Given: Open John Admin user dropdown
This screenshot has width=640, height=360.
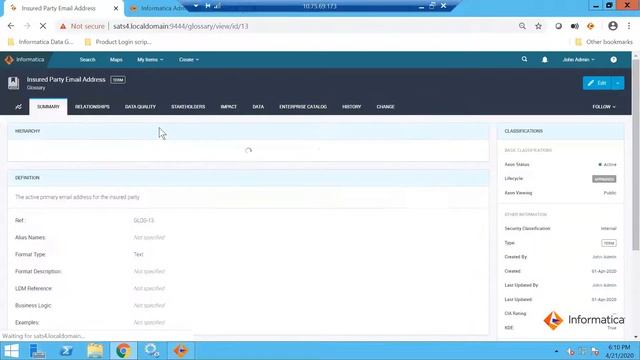Looking at the screenshot, I should point(578,60).
